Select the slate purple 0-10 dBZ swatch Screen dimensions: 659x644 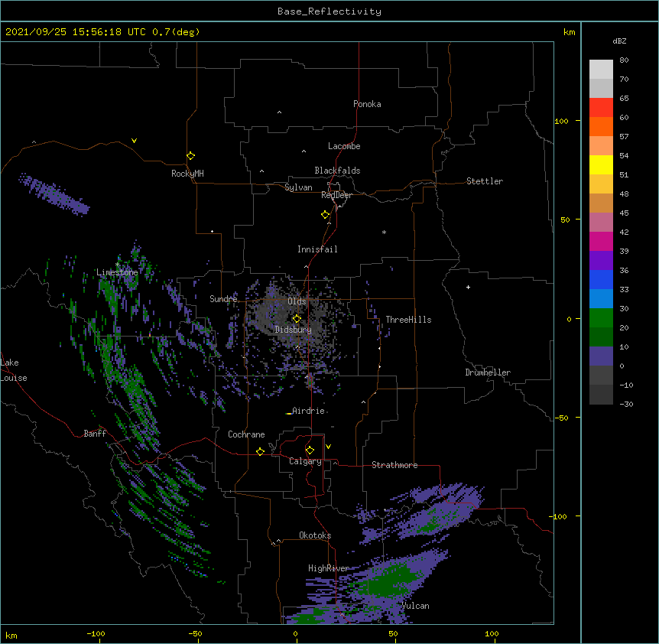(x=601, y=356)
